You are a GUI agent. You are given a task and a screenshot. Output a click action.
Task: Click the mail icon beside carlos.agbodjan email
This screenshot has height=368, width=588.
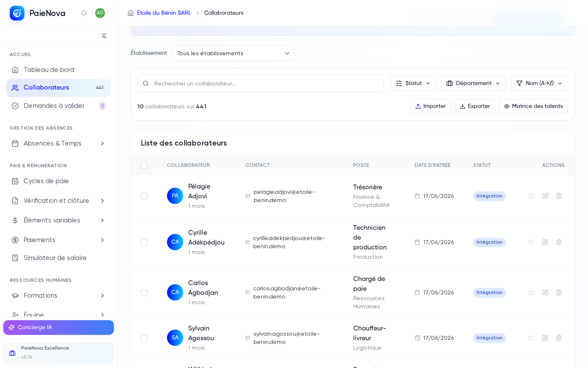248,293
